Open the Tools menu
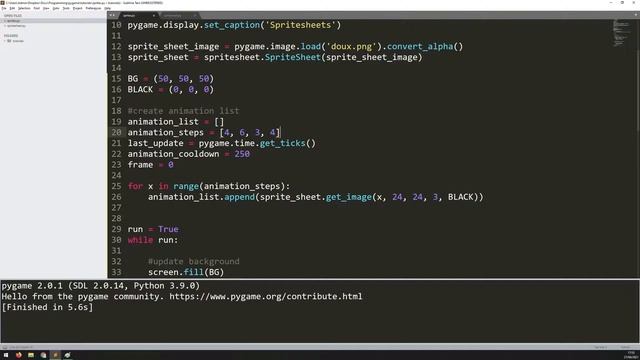Image resolution: width=640 pixels, height=360 pixels. click(x=66, y=8)
